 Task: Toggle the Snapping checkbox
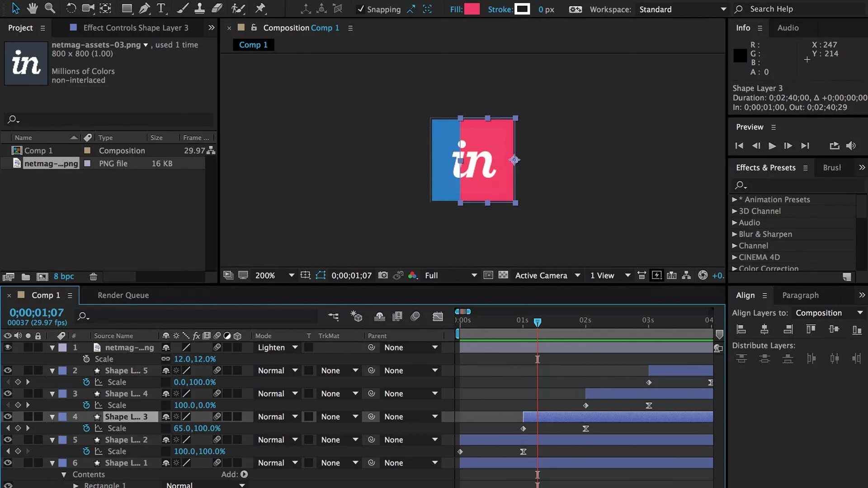coord(360,9)
